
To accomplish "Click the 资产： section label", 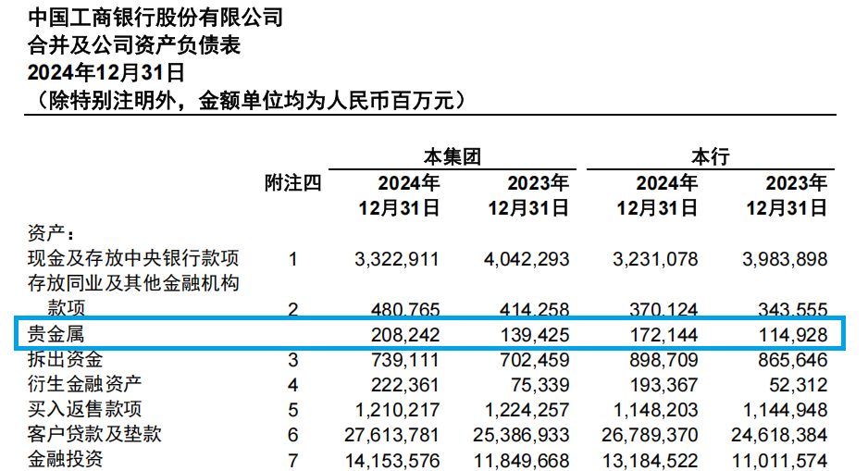I will coord(52,233).
